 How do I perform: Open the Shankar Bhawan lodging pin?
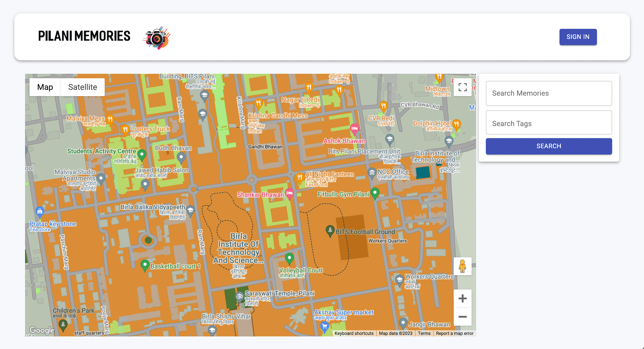coord(289,194)
